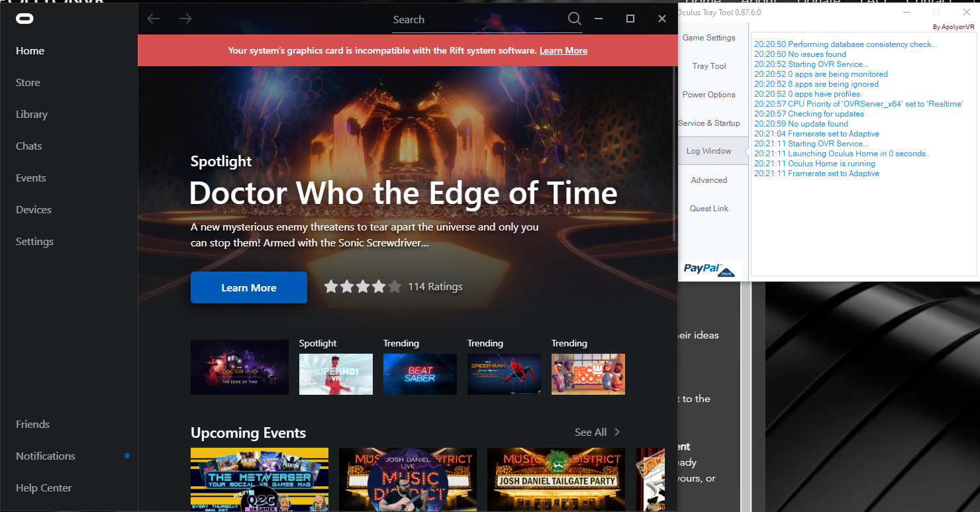Click log line 'No issues found'
Image resolution: width=980 pixels, height=512 pixels.
pos(800,54)
